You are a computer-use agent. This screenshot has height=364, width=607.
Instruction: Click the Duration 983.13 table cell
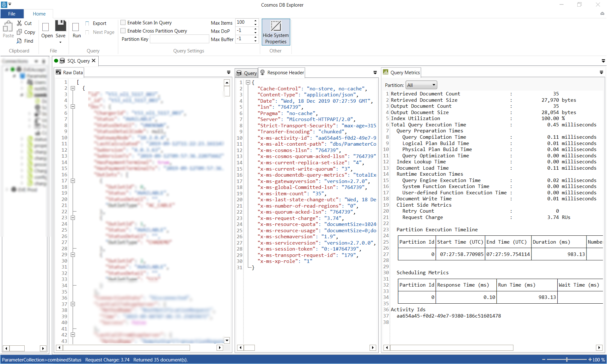tap(559, 254)
